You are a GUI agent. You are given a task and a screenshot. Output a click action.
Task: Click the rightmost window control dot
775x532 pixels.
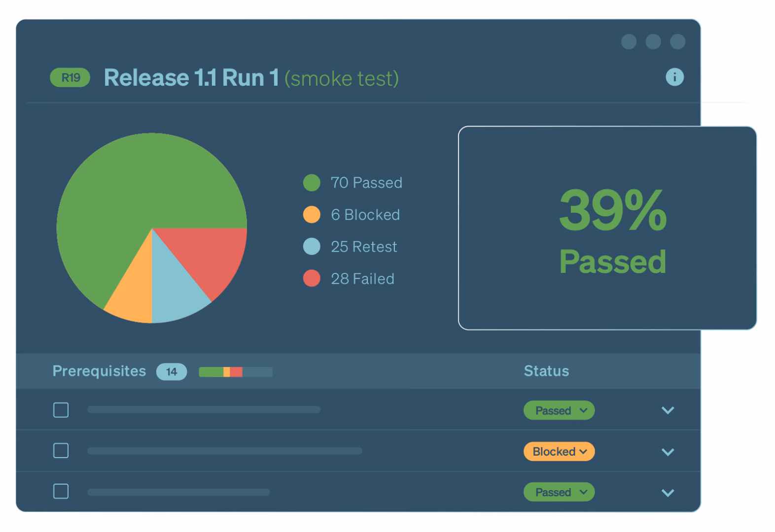coord(677,42)
